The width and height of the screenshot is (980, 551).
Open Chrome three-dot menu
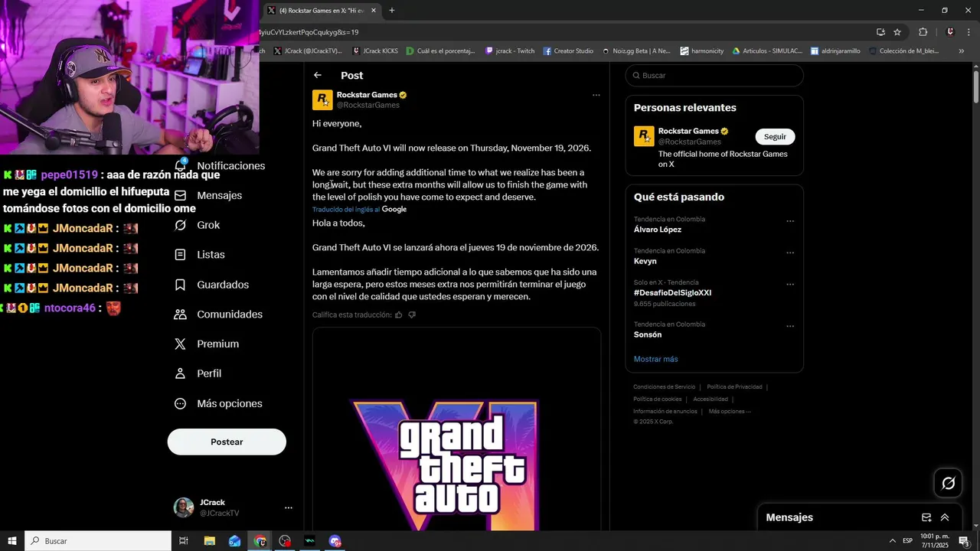coord(969,32)
